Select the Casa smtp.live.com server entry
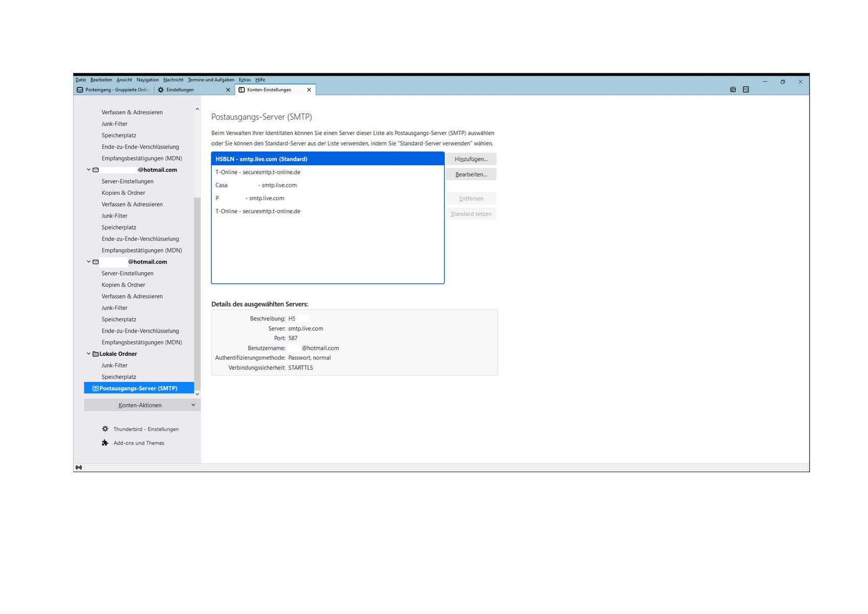Screen dimensions: 868x614 pyautogui.click(x=328, y=185)
